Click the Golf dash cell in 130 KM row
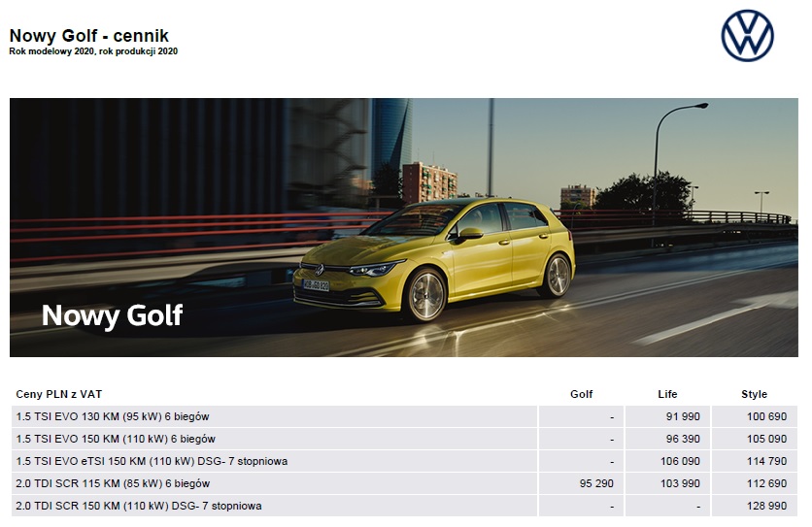Screen dimensions: 812x527 coord(581,416)
